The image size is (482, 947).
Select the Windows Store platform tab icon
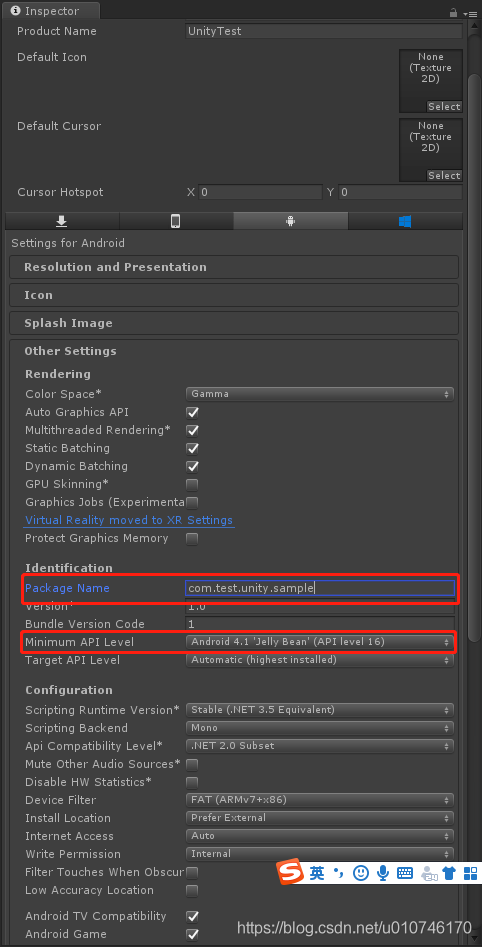[x=405, y=221]
